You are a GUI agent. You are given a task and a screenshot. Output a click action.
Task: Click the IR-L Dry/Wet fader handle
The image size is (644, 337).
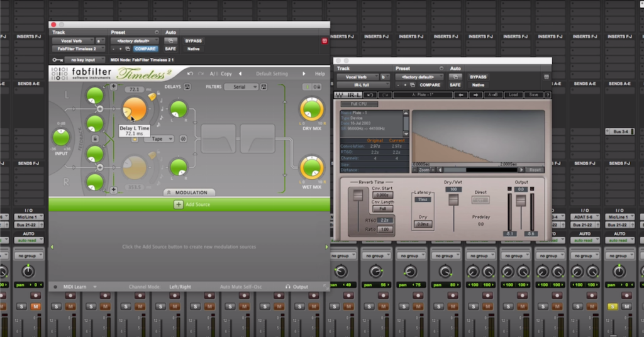452,200
